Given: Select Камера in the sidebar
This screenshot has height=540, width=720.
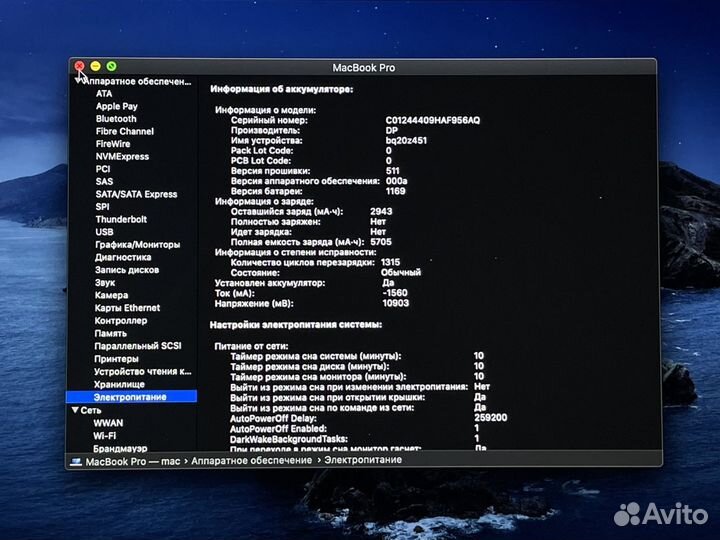Looking at the screenshot, I should 111,295.
